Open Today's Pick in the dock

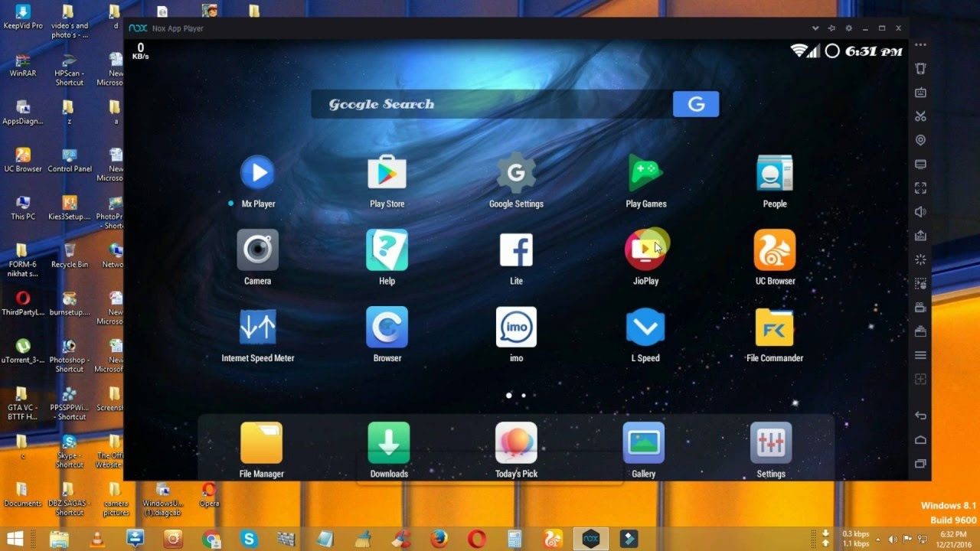516,443
